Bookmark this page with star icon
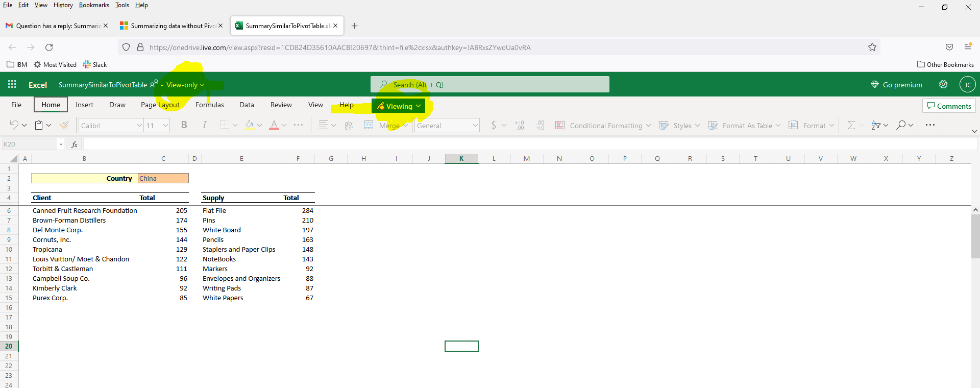980x388 pixels. (872, 47)
